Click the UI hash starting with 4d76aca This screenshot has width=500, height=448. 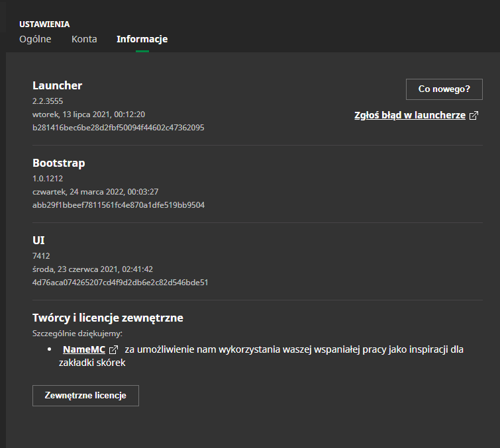[121, 283]
